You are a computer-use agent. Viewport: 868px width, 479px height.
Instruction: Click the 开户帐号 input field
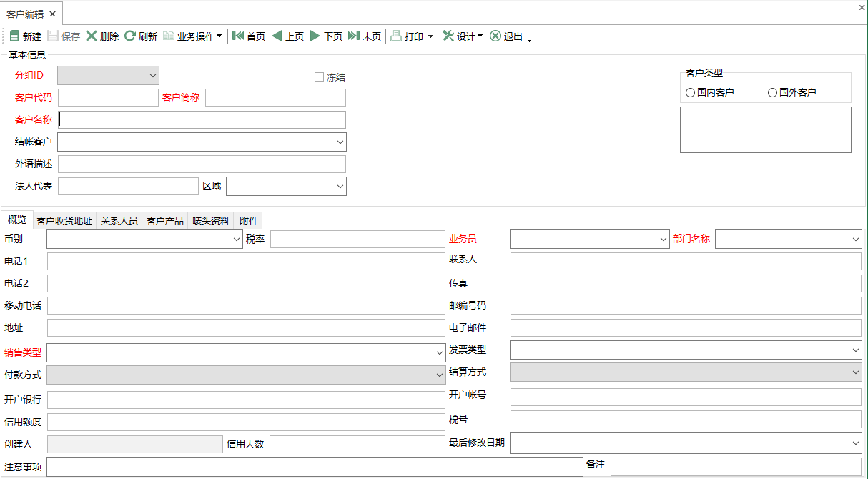[686, 397]
